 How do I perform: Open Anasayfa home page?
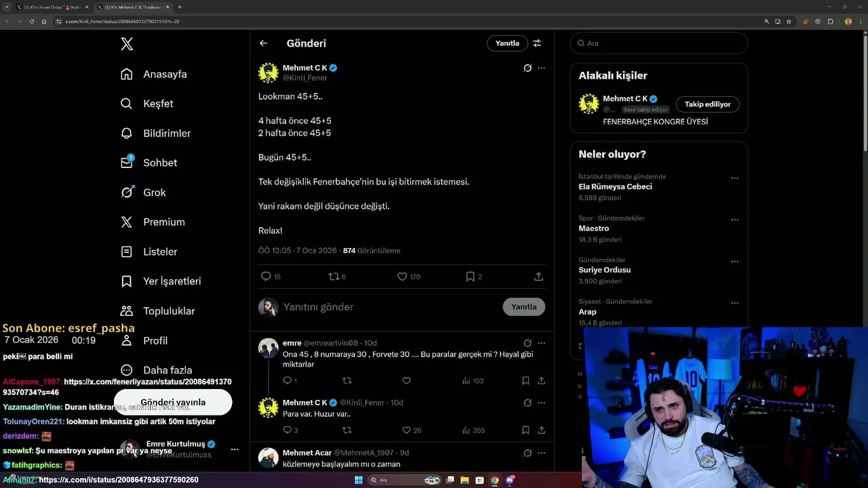pos(153,74)
